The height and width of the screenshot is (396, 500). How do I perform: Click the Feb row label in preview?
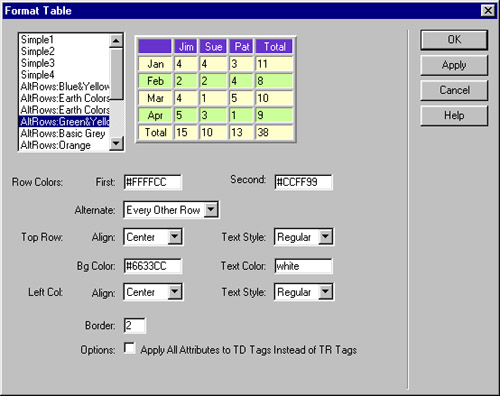click(155, 81)
